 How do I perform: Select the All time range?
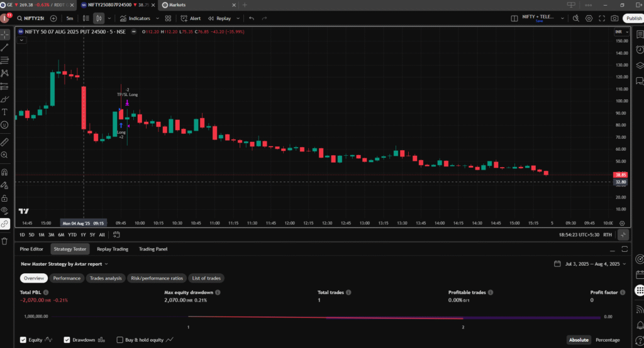102,235
